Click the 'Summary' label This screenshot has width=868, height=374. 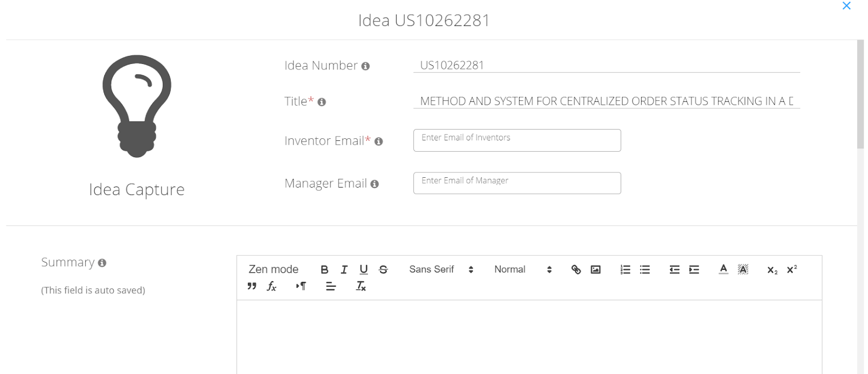pos(68,262)
